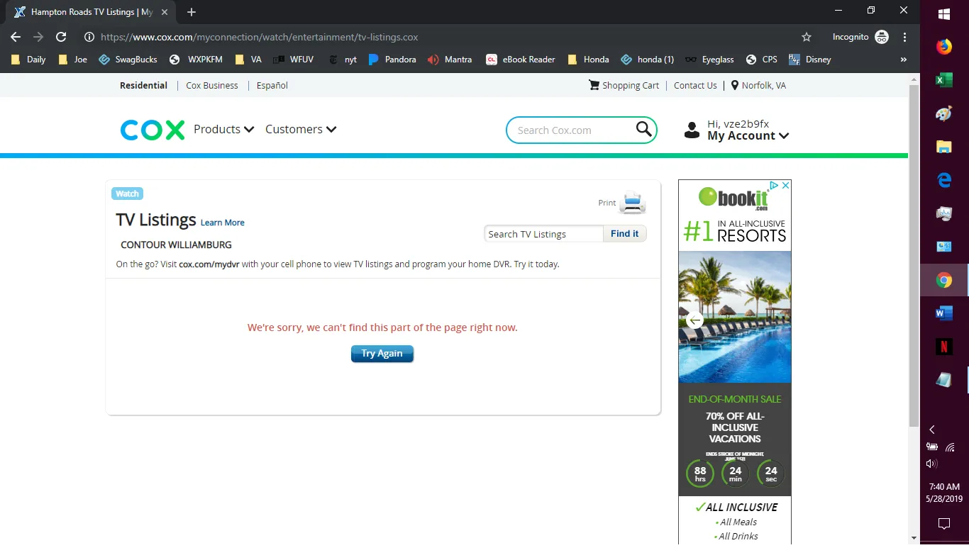Open the My Account dropdown

pos(748,135)
